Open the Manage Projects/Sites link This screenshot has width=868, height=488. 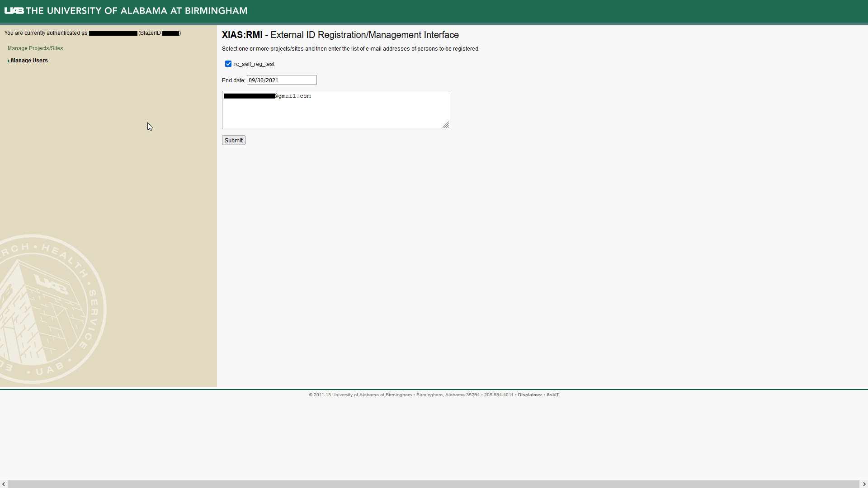(35, 48)
